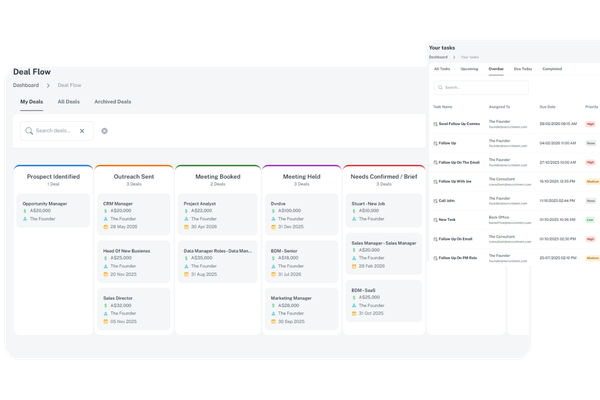Go to Dashboard breadcrumb in Deal Flow
The width and height of the screenshot is (600, 400).
[x=26, y=85]
